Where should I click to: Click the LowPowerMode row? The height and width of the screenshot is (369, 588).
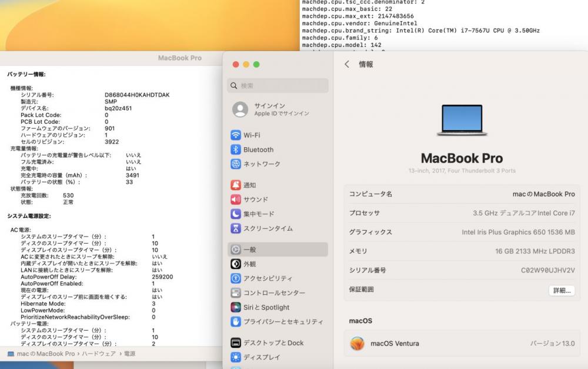point(88,310)
